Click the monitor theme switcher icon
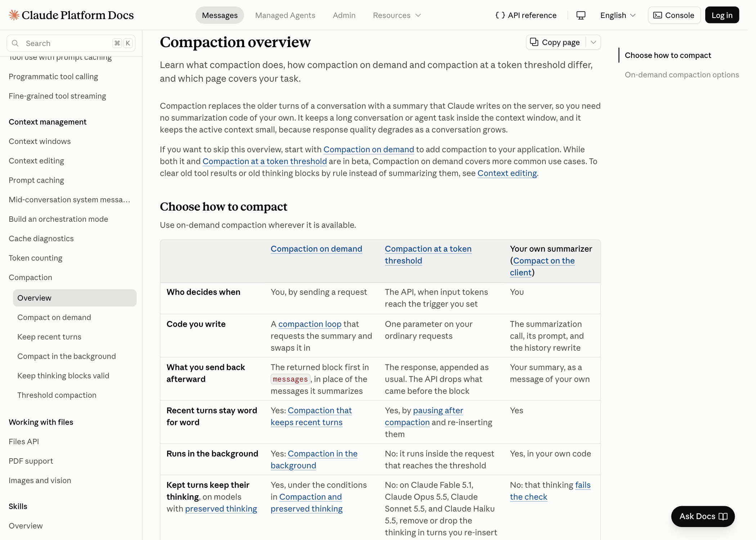The height and width of the screenshot is (540, 756). click(581, 15)
